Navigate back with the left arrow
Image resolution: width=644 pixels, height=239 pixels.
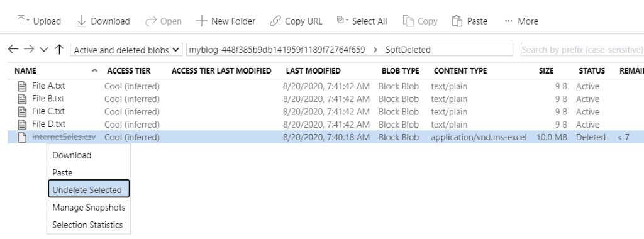pos(13,50)
